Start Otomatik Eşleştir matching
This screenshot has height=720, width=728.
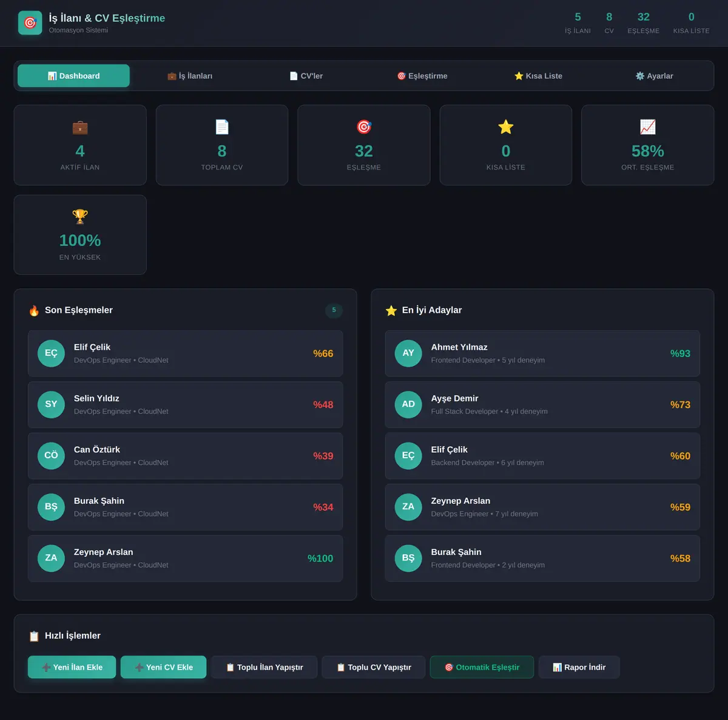482,667
